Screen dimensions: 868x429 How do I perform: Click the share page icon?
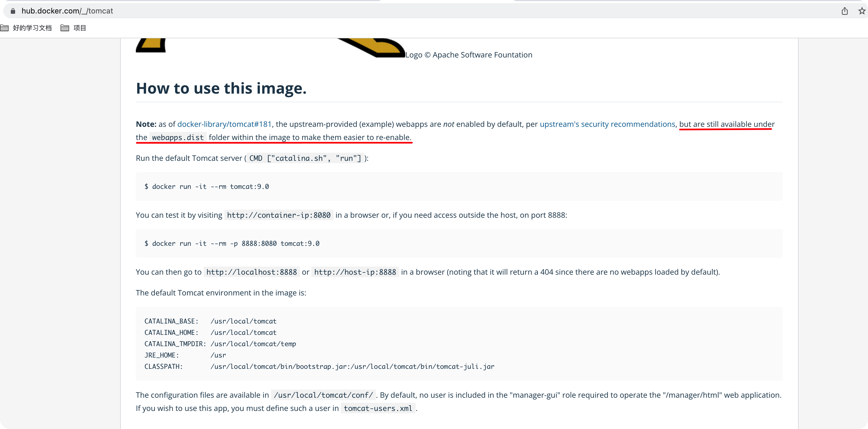pyautogui.click(x=845, y=11)
